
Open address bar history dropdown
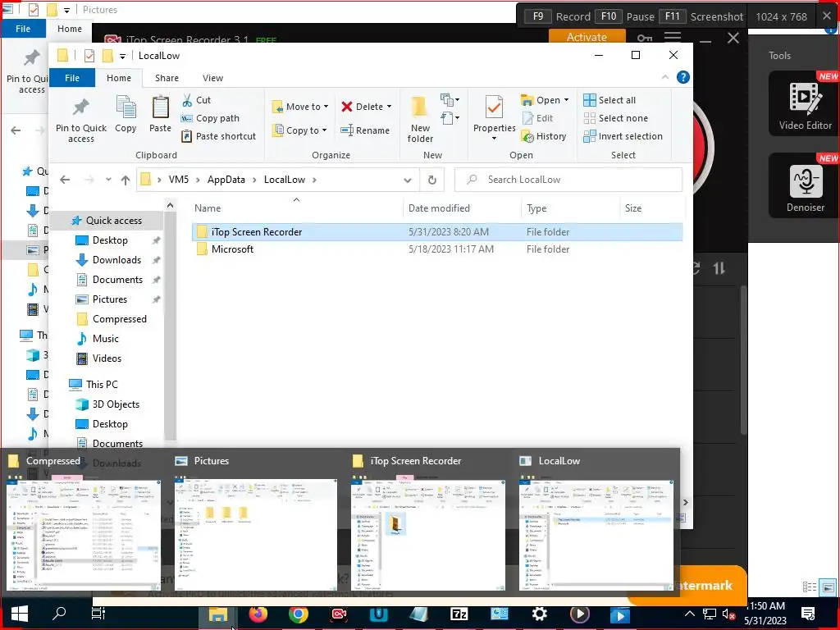pyautogui.click(x=408, y=180)
